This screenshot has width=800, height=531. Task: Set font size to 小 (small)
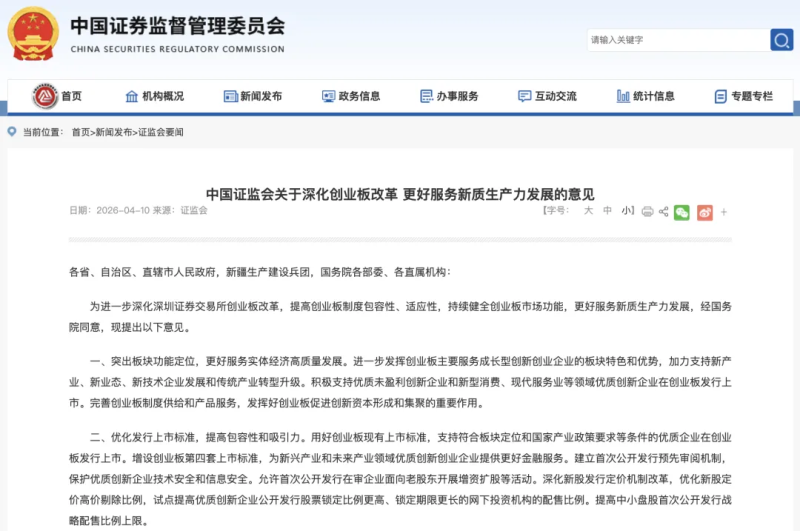[x=626, y=211]
